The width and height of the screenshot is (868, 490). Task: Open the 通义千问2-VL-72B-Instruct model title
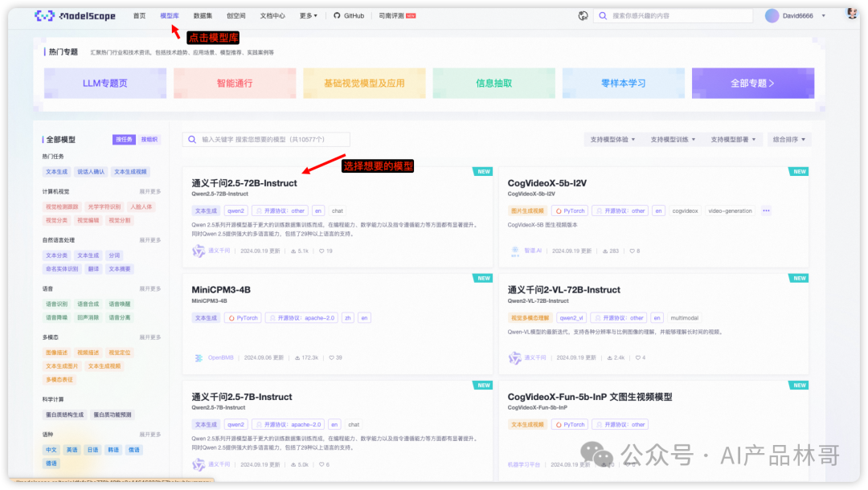click(563, 290)
